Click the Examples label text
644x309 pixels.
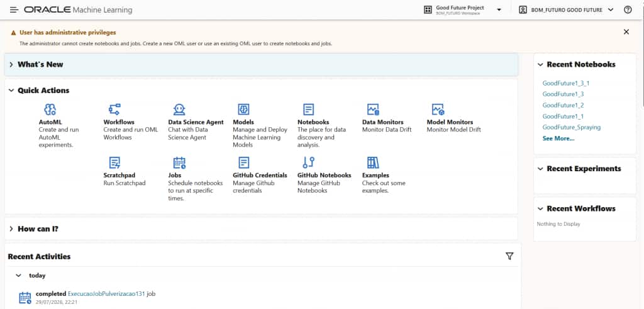[375, 175]
